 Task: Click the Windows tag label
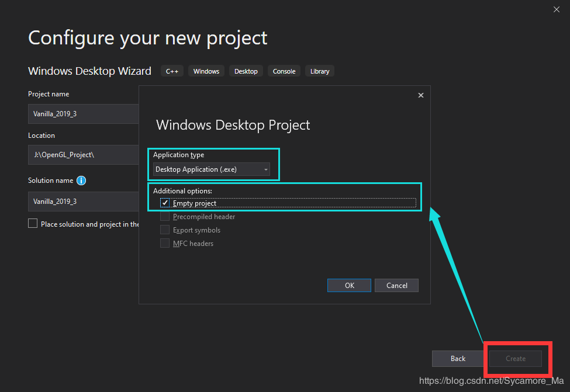click(206, 71)
